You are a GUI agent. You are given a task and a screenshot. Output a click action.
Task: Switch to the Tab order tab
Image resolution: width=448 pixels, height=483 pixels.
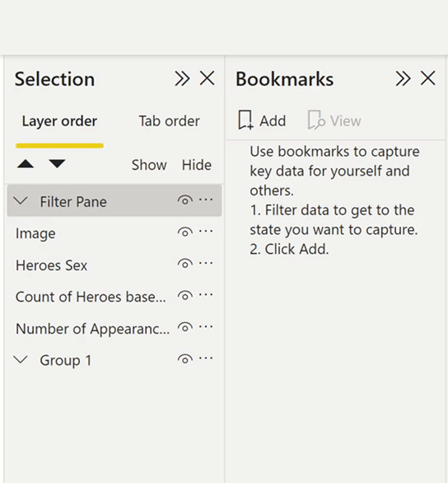(169, 121)
